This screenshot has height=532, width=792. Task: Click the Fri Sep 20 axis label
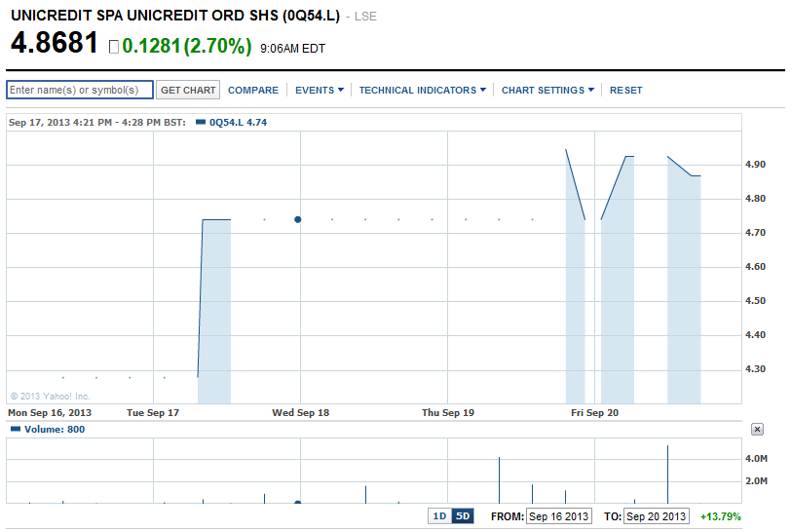(x=594, y=413)
